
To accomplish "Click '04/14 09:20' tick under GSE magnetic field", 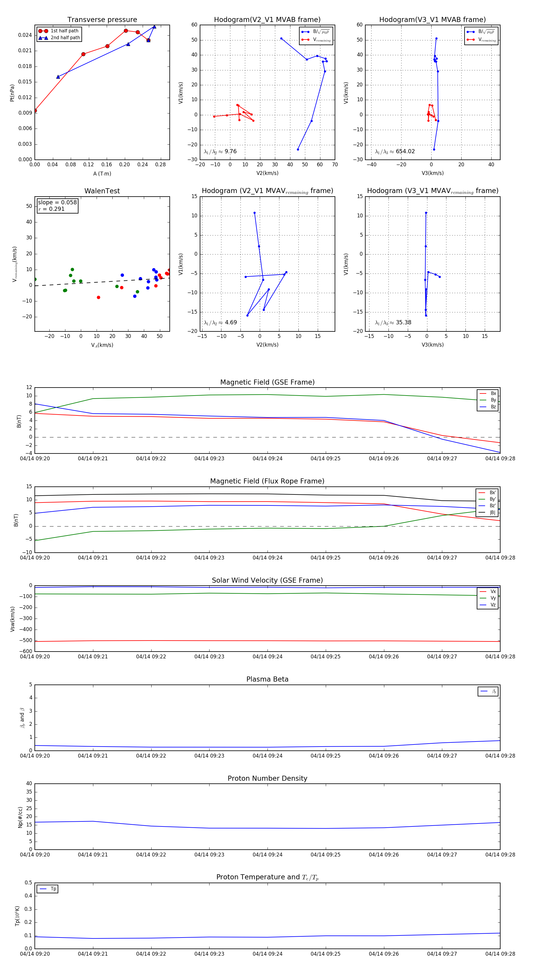I will point(35,459).
